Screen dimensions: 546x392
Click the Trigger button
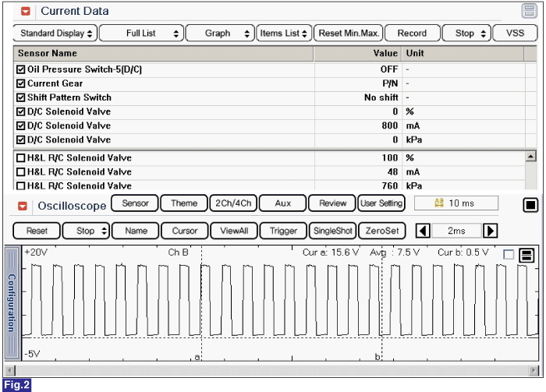283,231
